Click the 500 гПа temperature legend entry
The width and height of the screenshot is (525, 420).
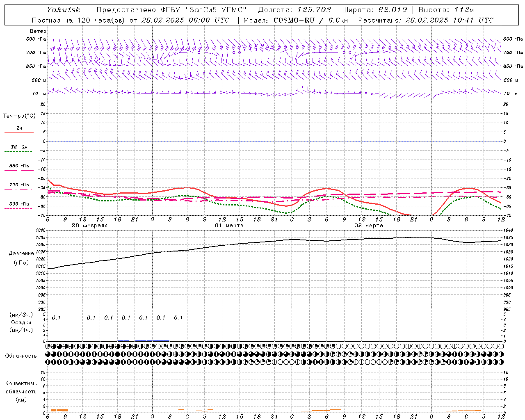(19, 205)
